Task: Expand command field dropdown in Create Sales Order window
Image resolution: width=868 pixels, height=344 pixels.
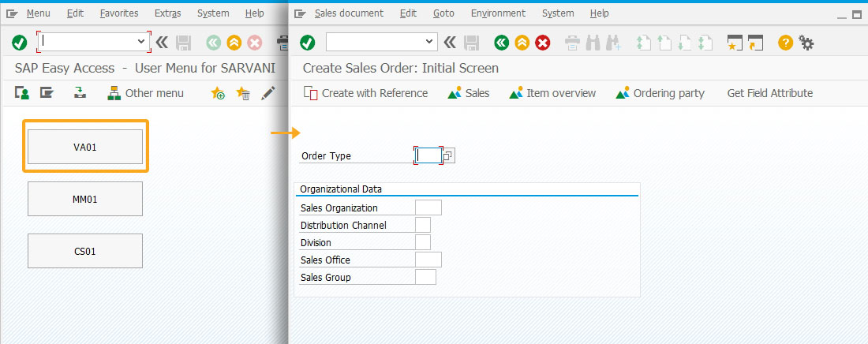Action: pyautogui.click(x=429, y=42)
